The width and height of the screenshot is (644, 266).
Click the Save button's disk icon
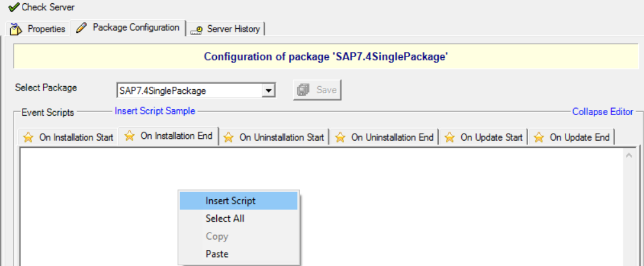point(304,90)
